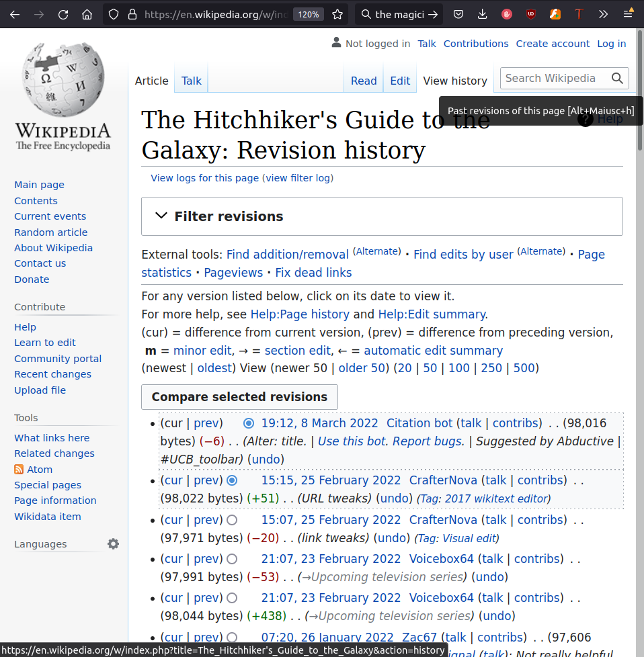Click the Log in link

[x=611, y=44]
